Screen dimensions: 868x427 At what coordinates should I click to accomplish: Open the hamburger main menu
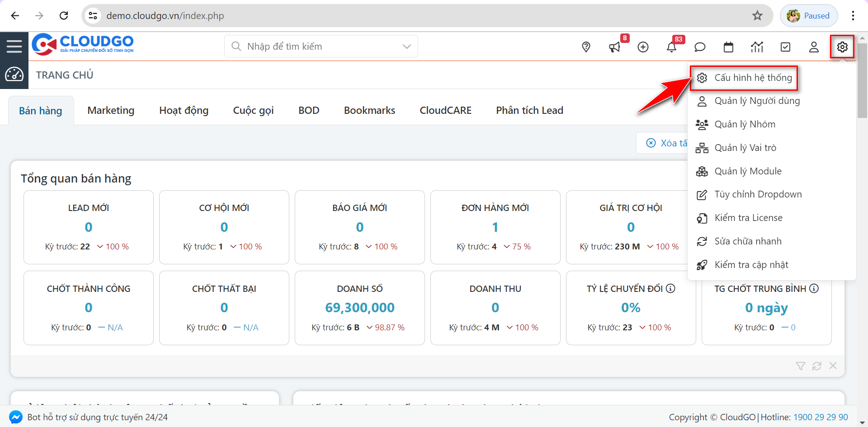14,46
